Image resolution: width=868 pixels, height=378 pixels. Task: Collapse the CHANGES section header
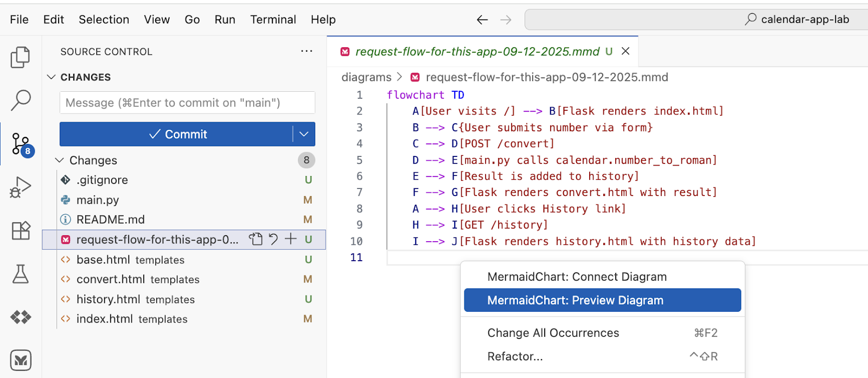52,77
